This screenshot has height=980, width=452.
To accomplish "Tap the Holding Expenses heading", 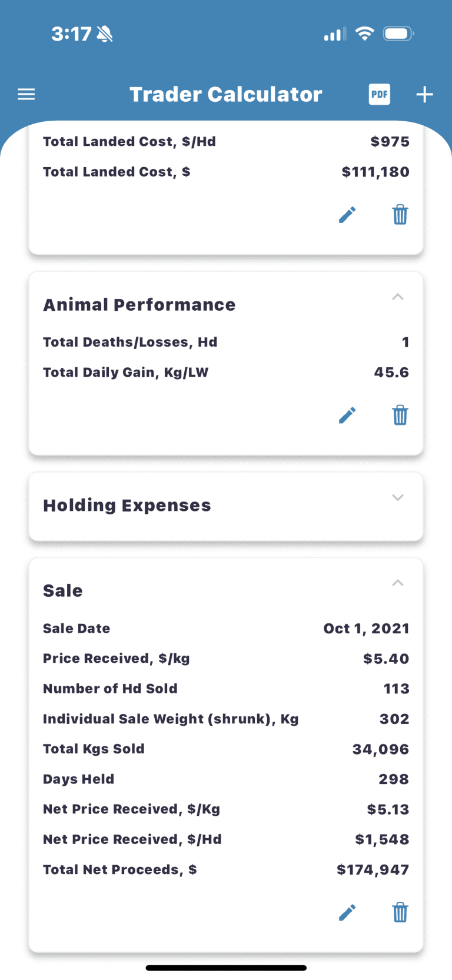I will tap(127, 506).
